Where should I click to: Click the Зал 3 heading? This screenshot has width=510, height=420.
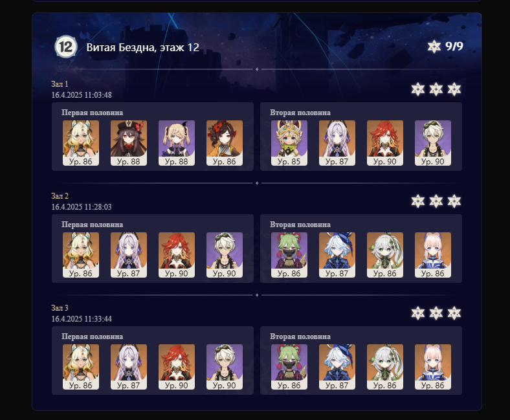point(60,308)
